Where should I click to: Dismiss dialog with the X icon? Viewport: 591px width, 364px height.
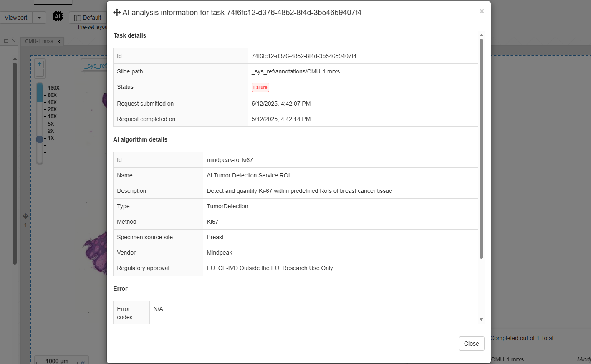[482, 11]
